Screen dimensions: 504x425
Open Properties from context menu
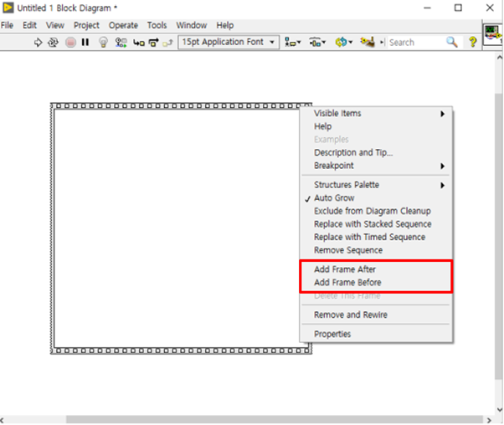(x=376, y=334)
